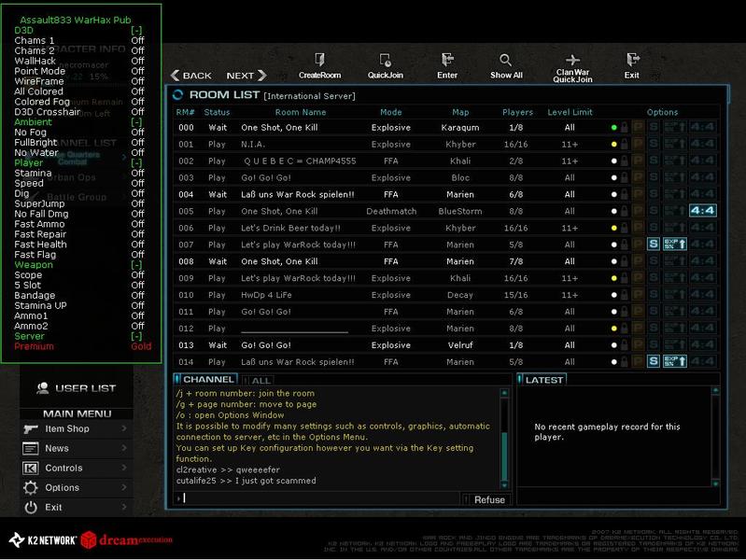Expand News menu arrow
Screen dimensions: 746x560
click(124, 448)
